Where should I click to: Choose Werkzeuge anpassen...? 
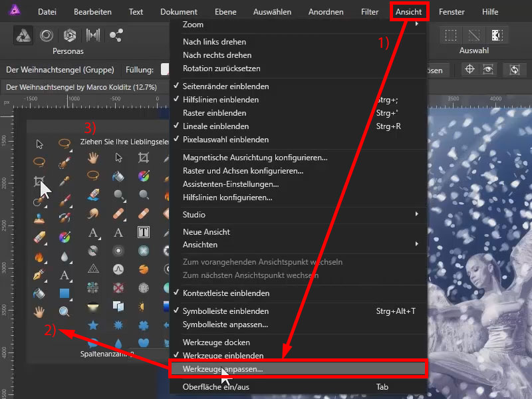(x=299, y=369)
